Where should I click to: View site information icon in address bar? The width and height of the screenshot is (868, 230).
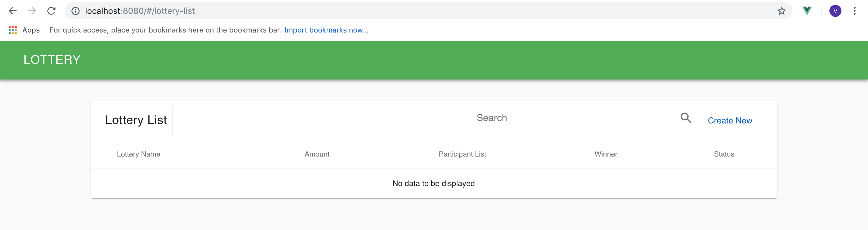[75, 11]
